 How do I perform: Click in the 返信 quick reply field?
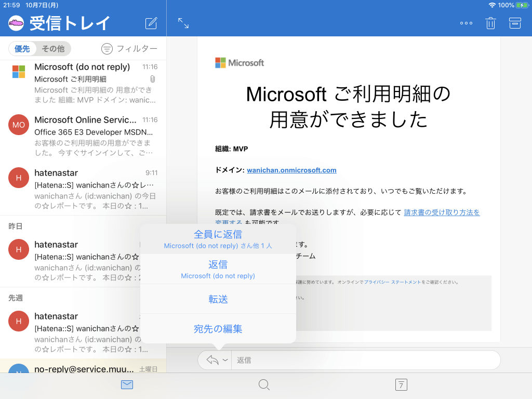click(366, 360)
